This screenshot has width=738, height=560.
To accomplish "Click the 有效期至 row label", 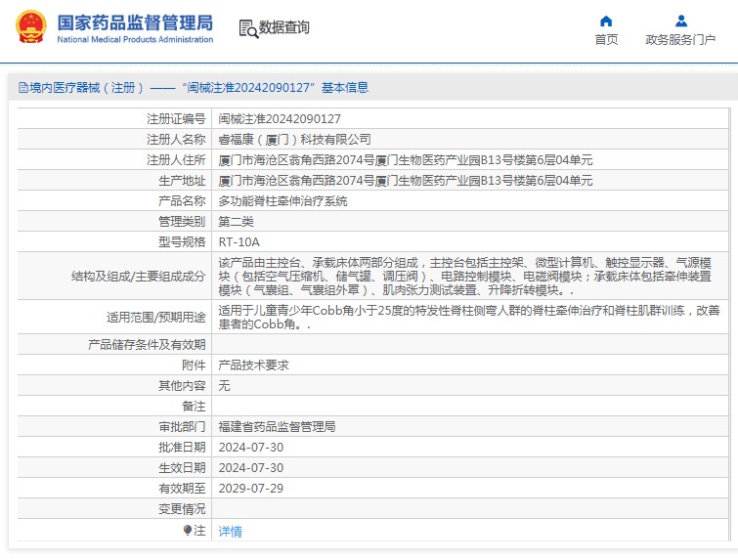I will pyautogui.click(x=182, y=489).
